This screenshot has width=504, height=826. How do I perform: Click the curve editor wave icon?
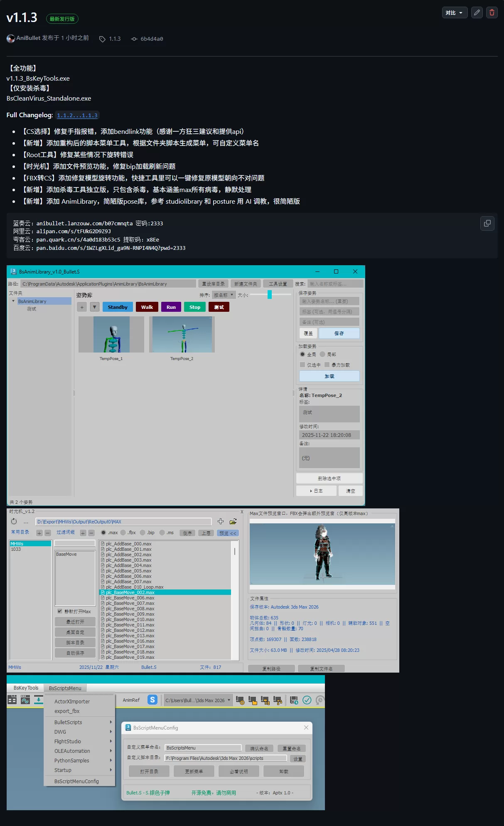[x=25, y=700]
